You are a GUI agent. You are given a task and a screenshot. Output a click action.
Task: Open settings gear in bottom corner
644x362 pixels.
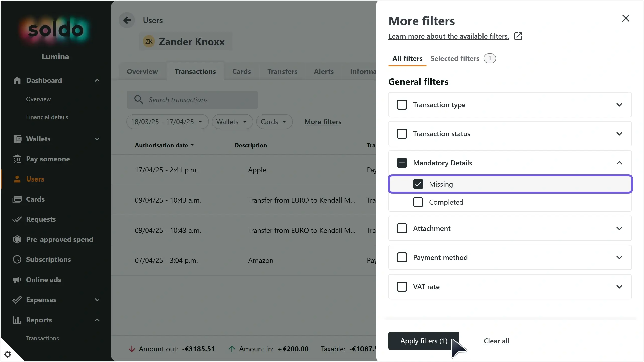coord(8,354)
